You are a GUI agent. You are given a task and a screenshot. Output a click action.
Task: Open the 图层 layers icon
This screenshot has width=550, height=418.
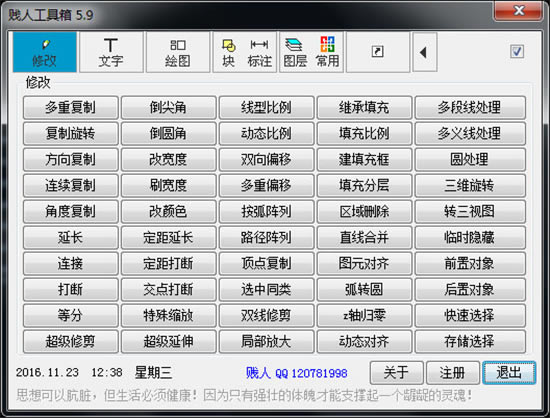click(x=295, y=53)
